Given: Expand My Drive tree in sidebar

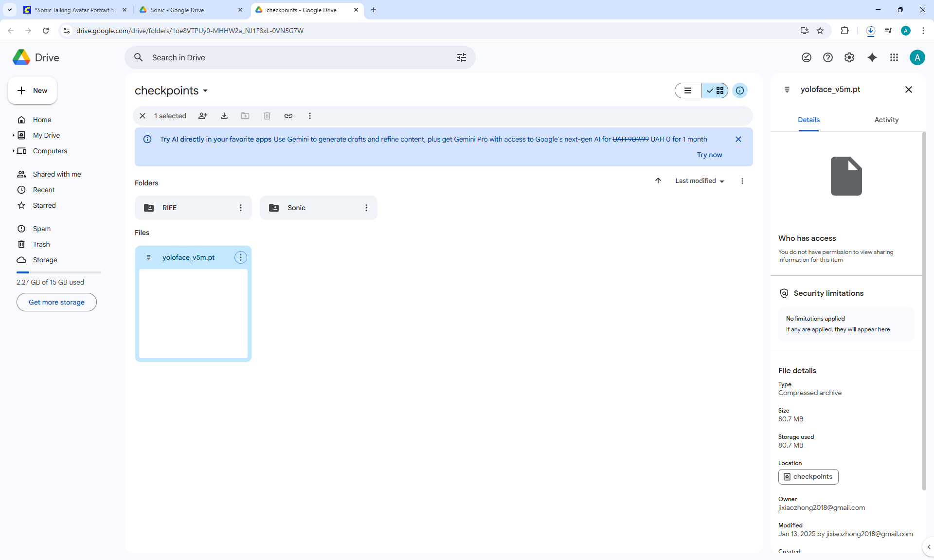Looking at the screenshot, I should [14, 135].
